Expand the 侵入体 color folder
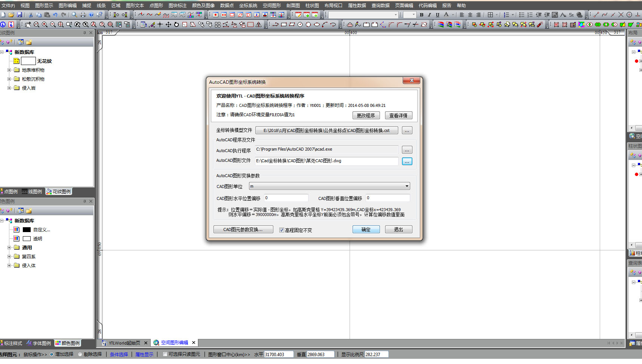 click(9, 265)
